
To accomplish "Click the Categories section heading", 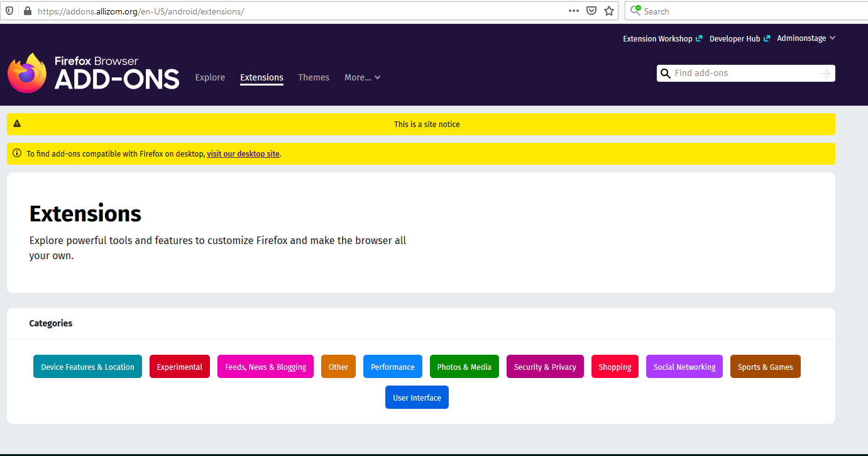I will pos(51,323).
